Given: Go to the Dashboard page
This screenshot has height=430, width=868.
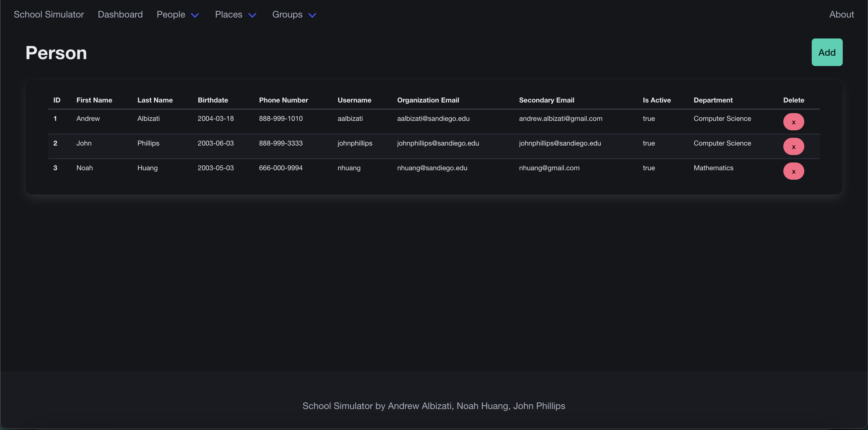Looking at the screenshot, I should 120,14.
